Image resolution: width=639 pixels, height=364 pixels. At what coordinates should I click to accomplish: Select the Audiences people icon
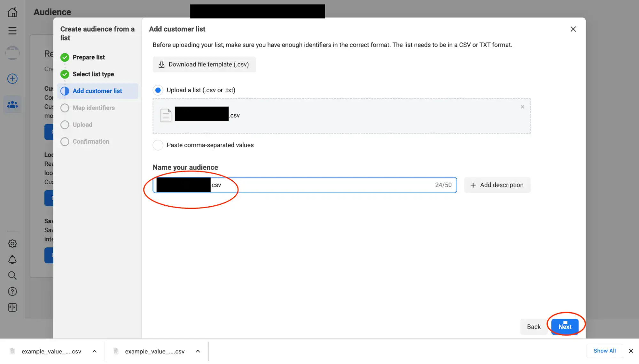point(12,104)
